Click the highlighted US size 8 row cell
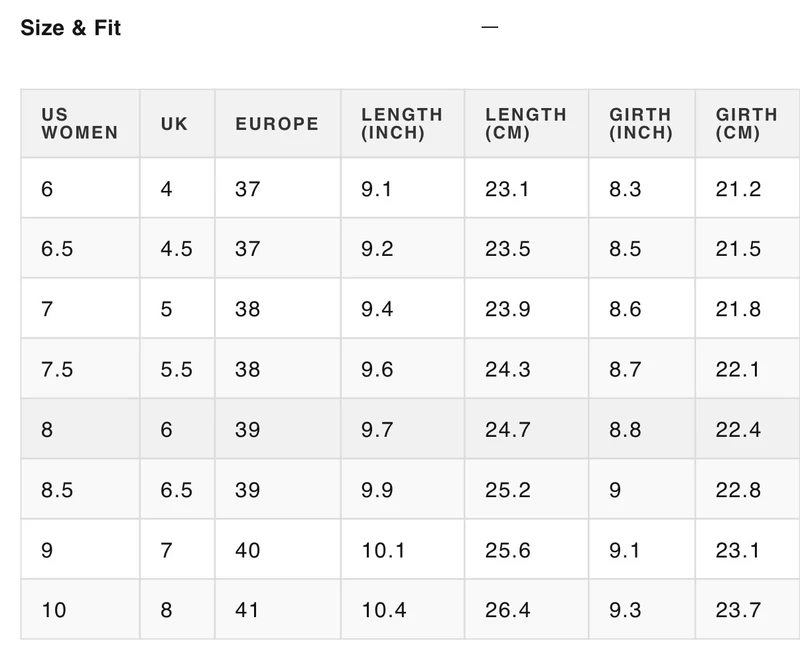800x645 pixels. (80, 429)
